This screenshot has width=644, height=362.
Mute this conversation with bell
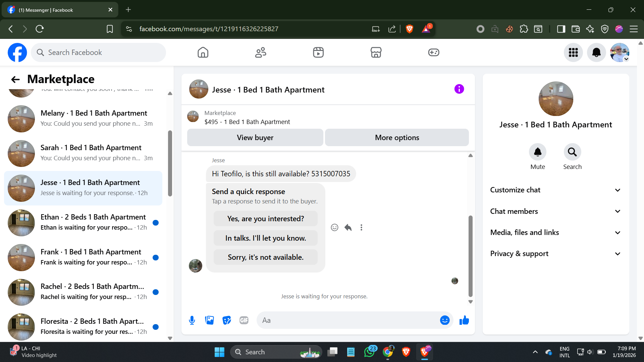click(537, 152)
